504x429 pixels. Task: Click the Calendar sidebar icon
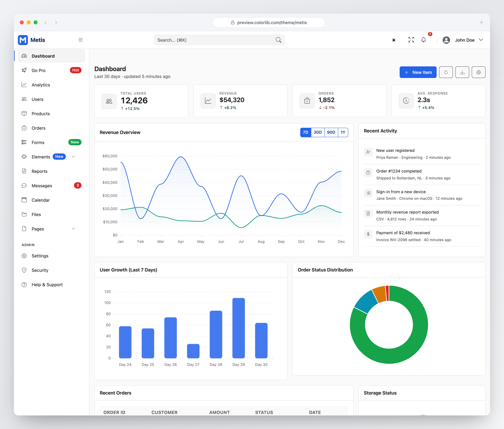click(x=24, y=200)
